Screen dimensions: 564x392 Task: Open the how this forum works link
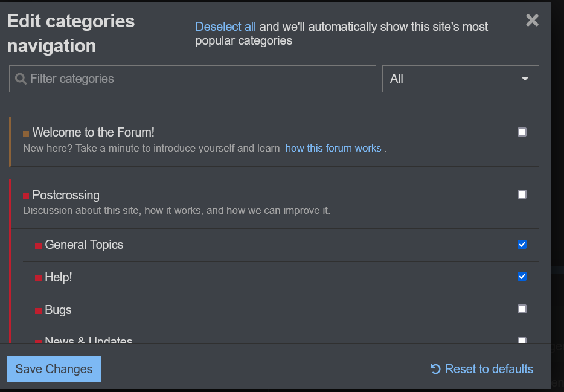coord(333,148)
